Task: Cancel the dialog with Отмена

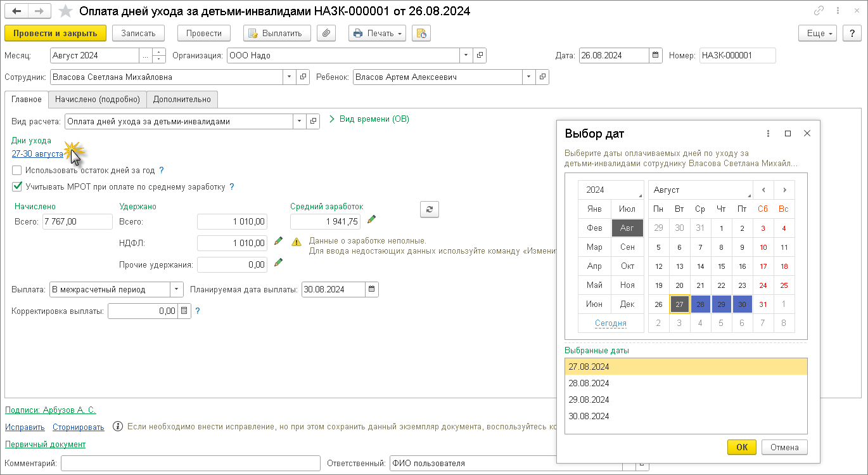Action: (x=784, y=447)
